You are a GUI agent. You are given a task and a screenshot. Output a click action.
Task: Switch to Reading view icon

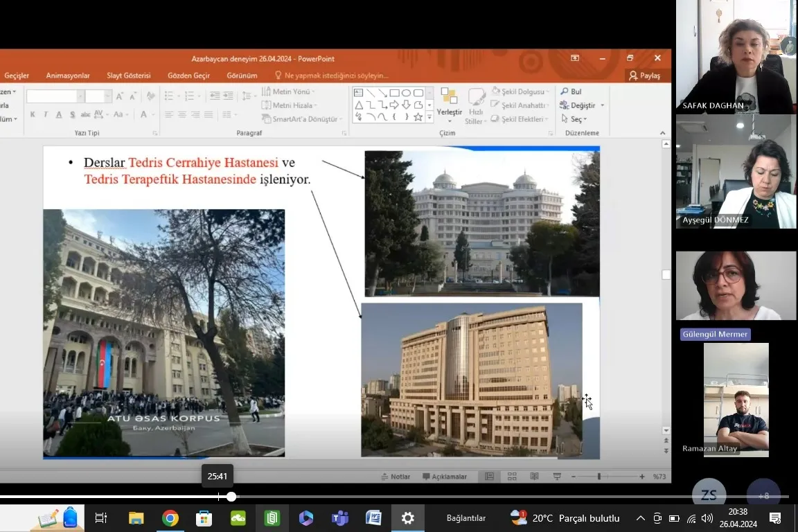click(534, 477)
